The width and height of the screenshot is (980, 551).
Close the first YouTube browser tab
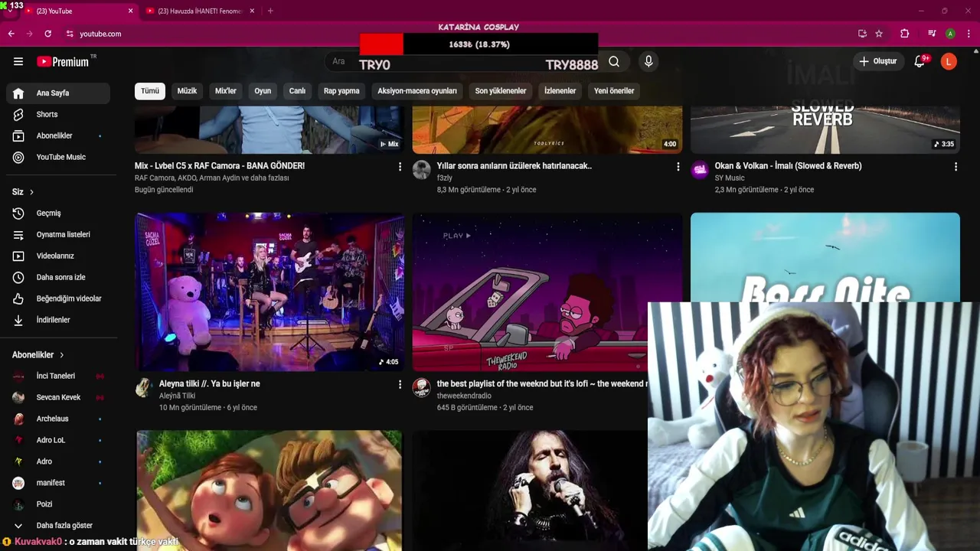click(x=130, y=11)
